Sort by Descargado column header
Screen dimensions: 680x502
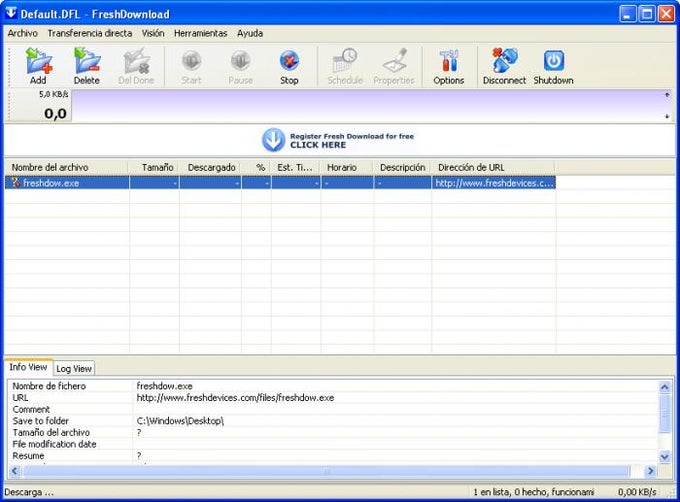[x=210, y=167]
